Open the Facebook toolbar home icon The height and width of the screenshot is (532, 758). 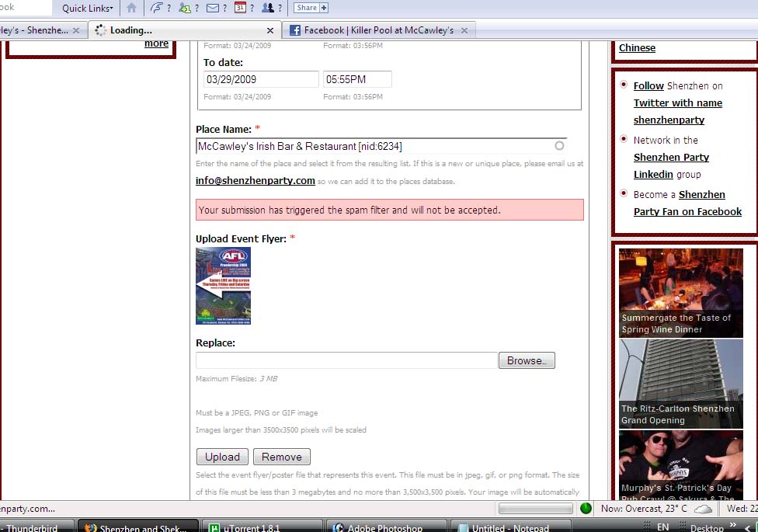pos(131,8)
